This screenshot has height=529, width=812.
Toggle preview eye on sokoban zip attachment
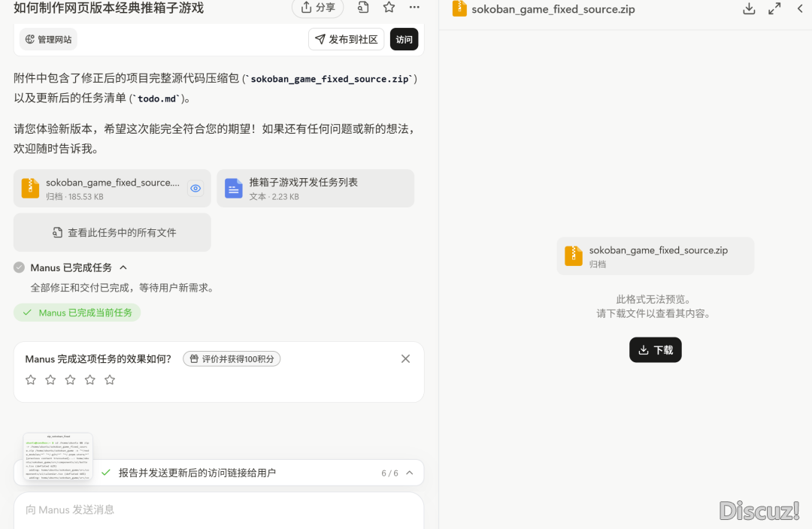click(x=195, y=189)
